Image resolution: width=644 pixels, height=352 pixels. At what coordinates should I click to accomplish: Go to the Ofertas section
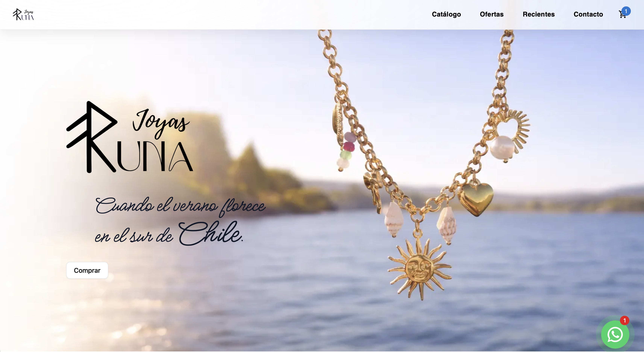pos(492,14)
